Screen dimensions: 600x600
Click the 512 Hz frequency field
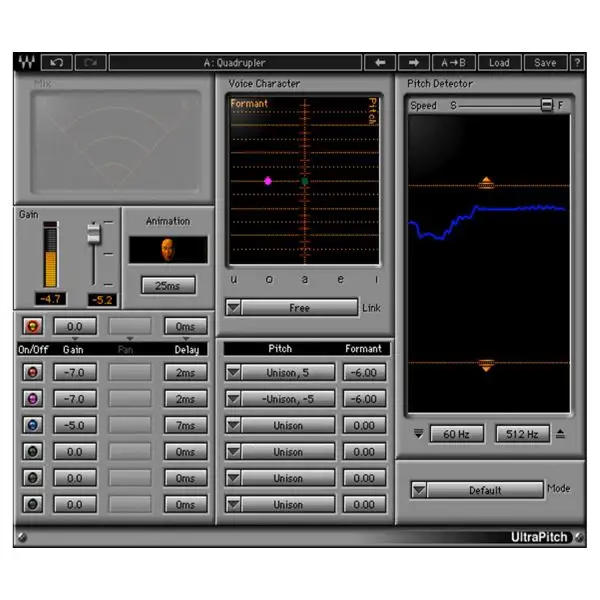[x=522, y=434]
